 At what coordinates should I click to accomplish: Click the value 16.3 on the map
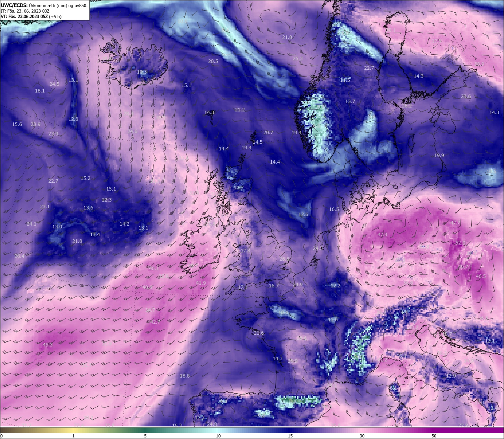click(177, 425)
